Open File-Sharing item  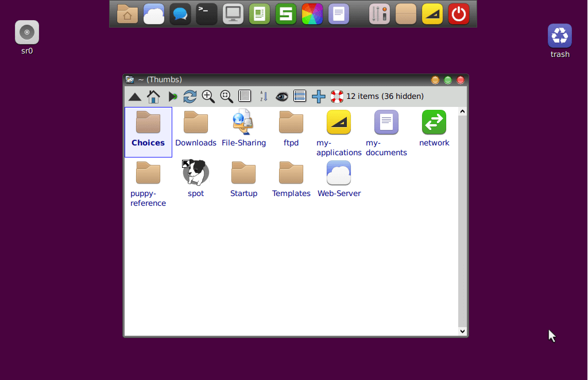pyautogui.click(x=243, y=128)
